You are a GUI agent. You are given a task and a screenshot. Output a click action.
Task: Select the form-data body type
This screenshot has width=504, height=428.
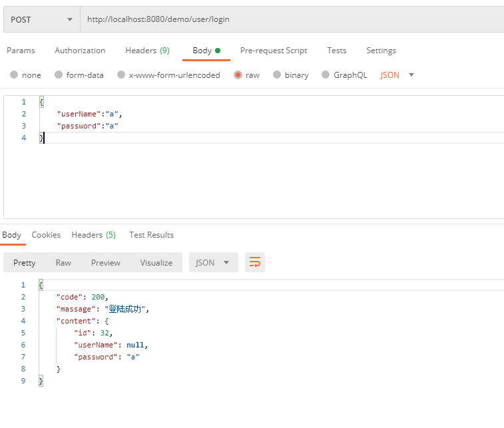click(79, 75)
